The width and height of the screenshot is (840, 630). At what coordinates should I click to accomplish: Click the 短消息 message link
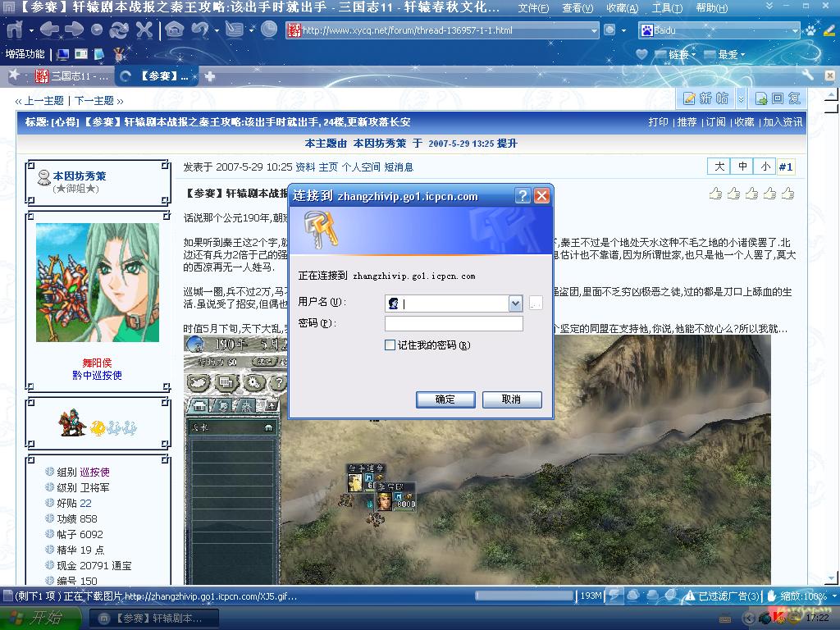399,167
